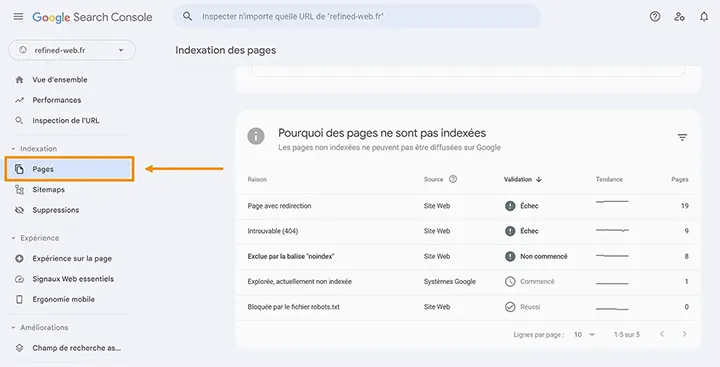Image resolution: width=720 pixels, height=367 pixels.
Task: Open Bloquée par le fichier robots.txt row
Action: click(x=468, y=307)
